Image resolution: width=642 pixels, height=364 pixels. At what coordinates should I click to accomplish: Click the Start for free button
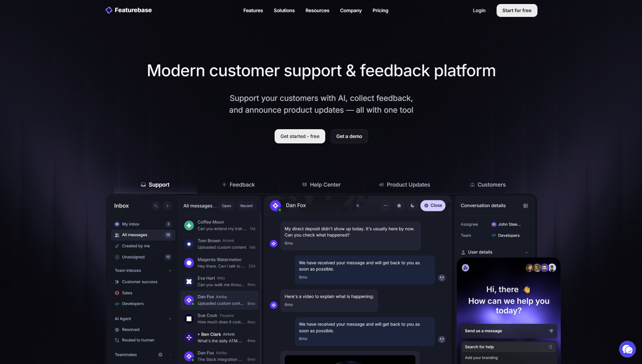[517, 10]
